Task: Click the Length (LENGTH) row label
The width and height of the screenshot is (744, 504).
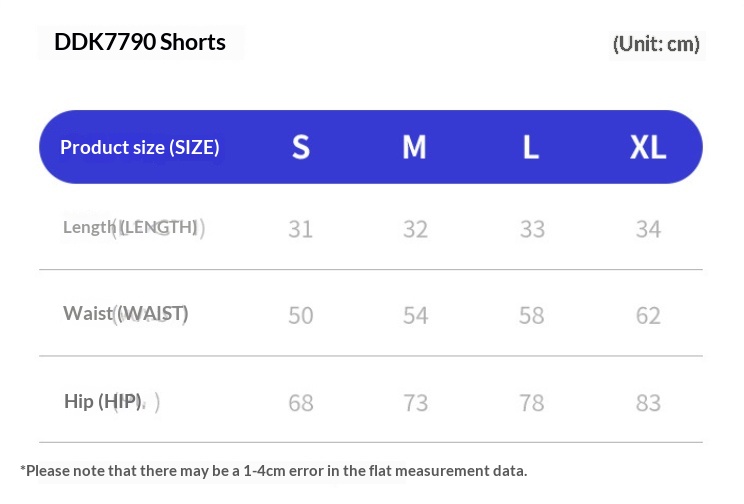Action: (131, 228)
